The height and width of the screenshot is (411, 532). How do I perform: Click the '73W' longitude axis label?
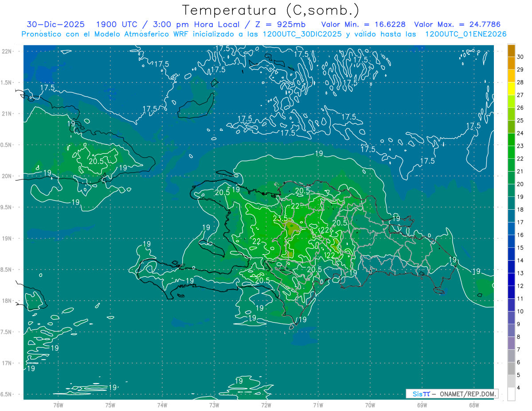(x=214, y=405)
